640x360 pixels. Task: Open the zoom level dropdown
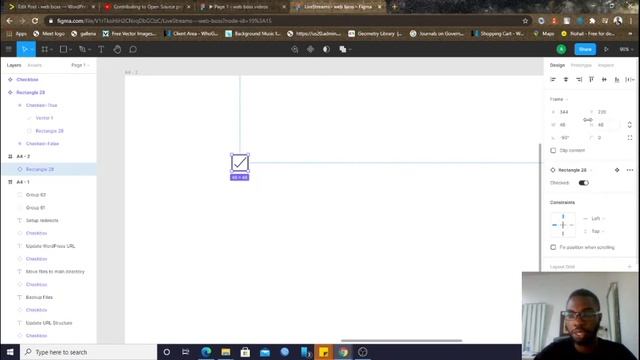click(x=626, y=49)
